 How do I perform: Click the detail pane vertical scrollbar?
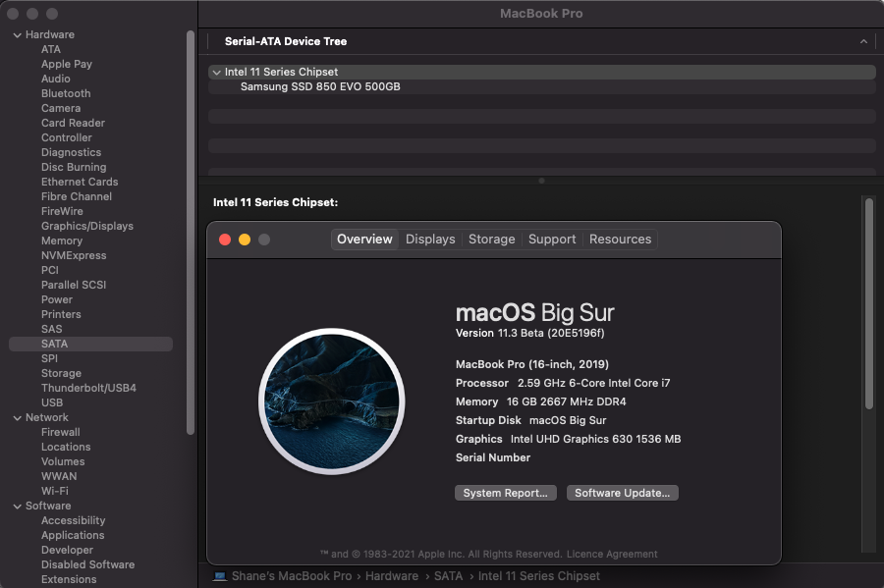tap(869, 303)
